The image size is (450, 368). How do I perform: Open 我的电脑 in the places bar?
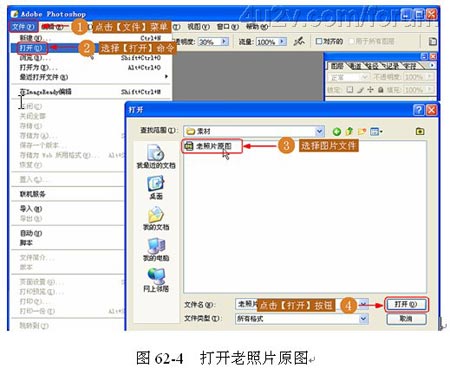point(156,250)
